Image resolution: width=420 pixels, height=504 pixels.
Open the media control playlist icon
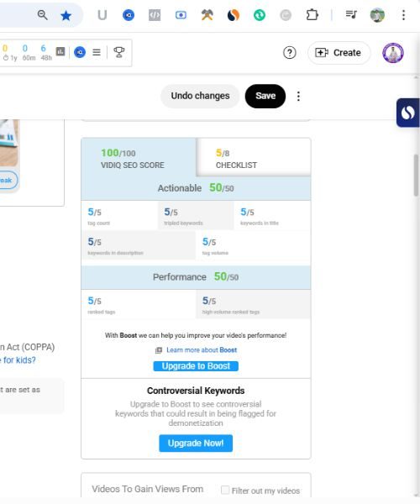click(351, 14)
